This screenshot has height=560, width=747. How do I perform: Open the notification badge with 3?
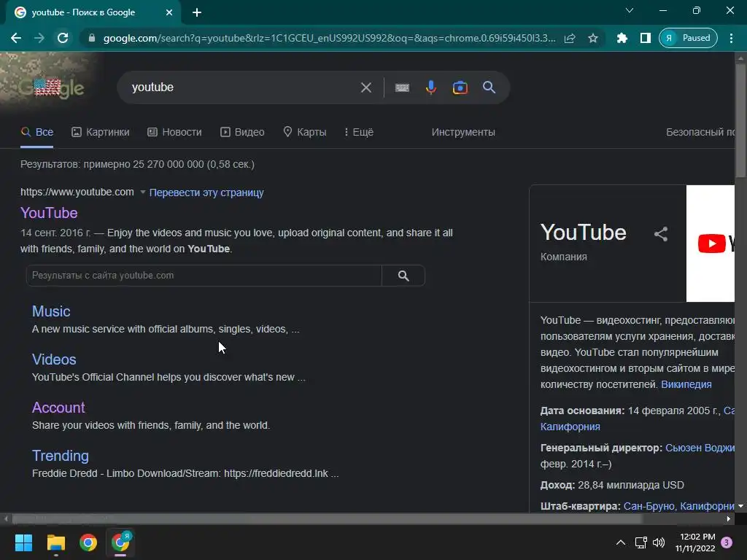[727, 542]
